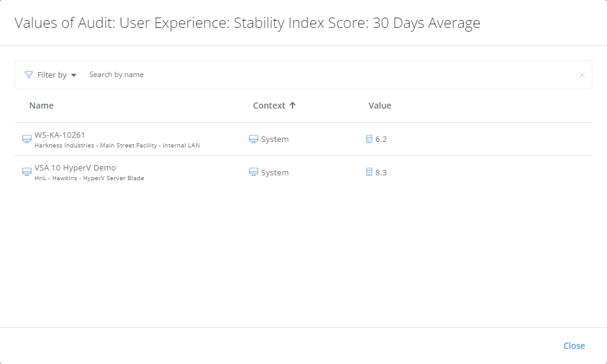The image size is (607, 364).
Task: Click the dialog title Values of Audit
Action: [x=248, y=23]
